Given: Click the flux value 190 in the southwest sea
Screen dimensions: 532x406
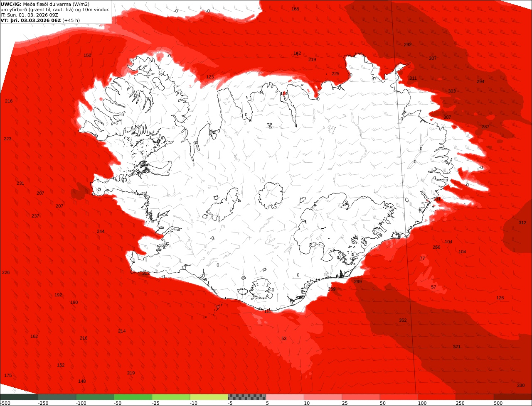Looking at the screenshot, I should tap(74, 302).
